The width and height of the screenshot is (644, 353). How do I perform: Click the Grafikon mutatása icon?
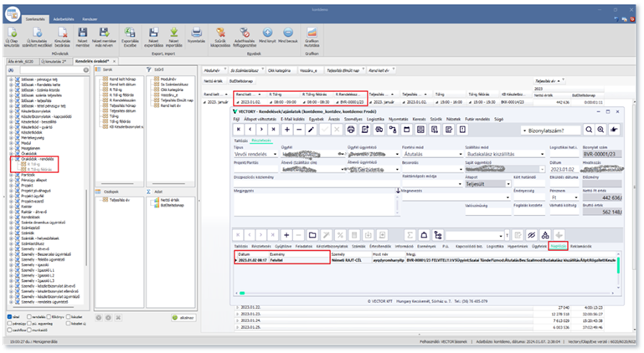(313, 33)
